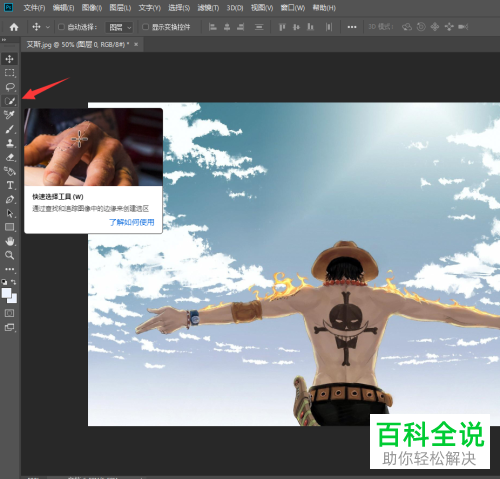Open the 图像(I) menu
This screenshot has height=479, width=500.
click(x=92, y=8)
